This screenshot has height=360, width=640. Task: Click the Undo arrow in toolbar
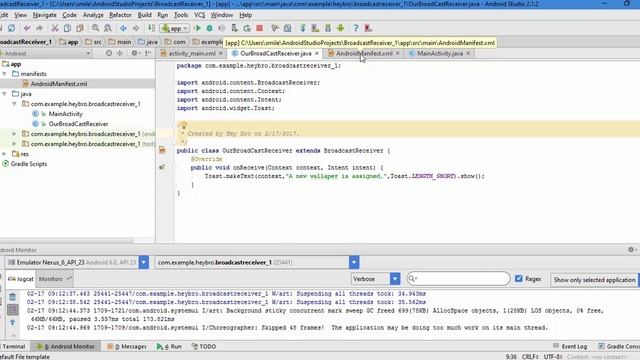(x=27, y=28)
